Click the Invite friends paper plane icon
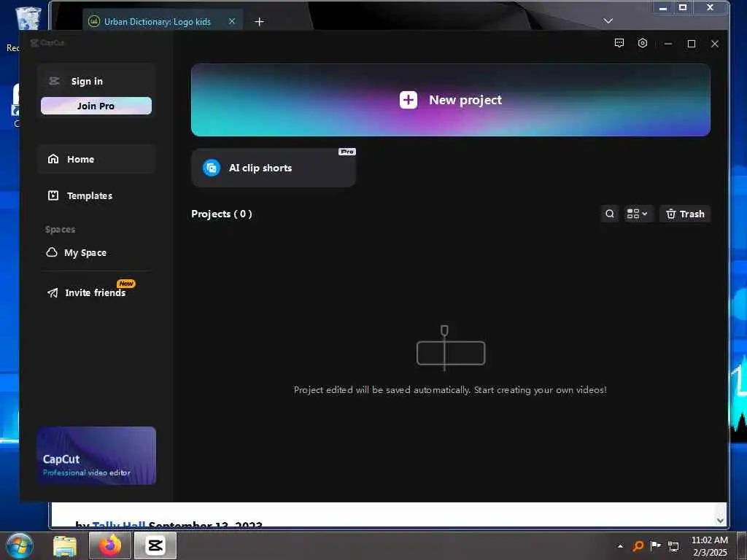 [x=53, y=292]
